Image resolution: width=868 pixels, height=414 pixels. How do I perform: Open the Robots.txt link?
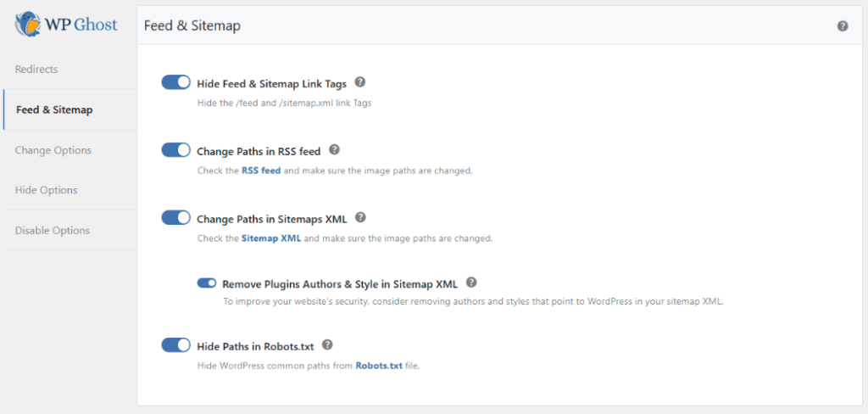click(379, 366)
